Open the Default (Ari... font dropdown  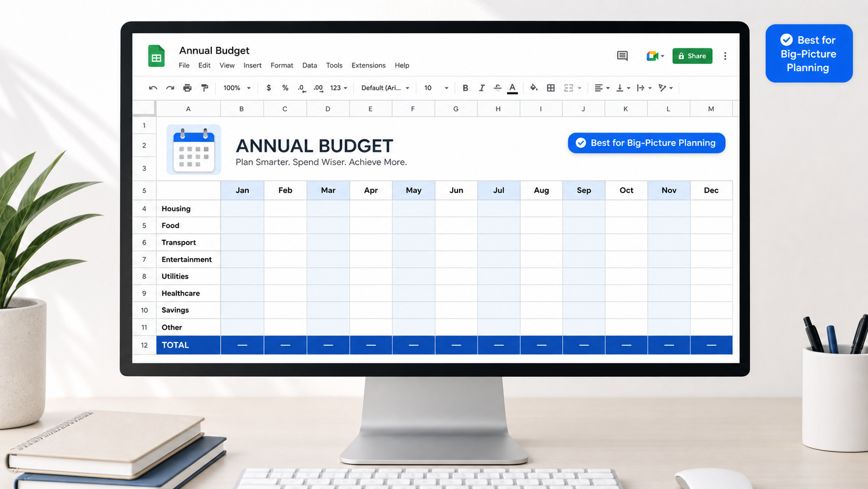tap(385, 88)
